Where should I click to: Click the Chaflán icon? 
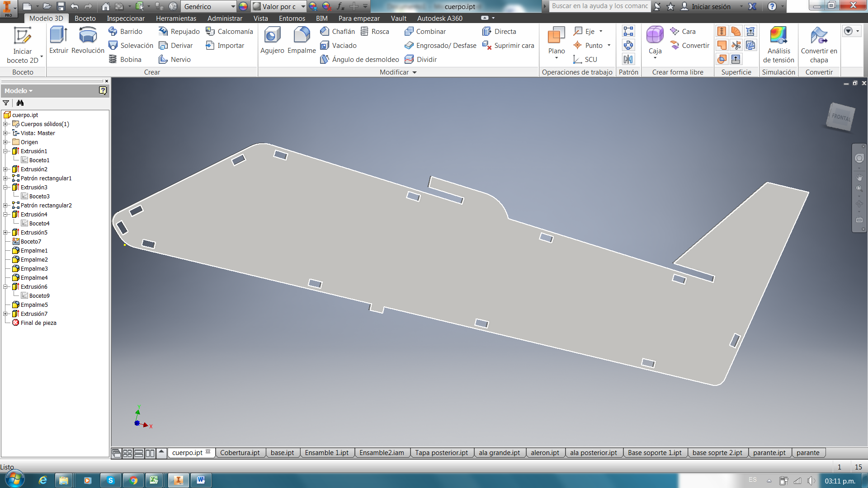pyautogui.click(x=325, y=31)
